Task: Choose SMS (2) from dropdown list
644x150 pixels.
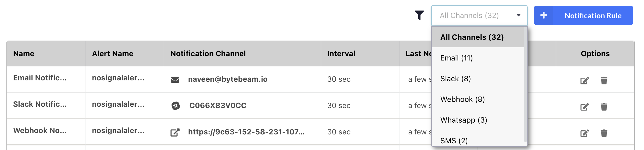Action: click(454, 140)
